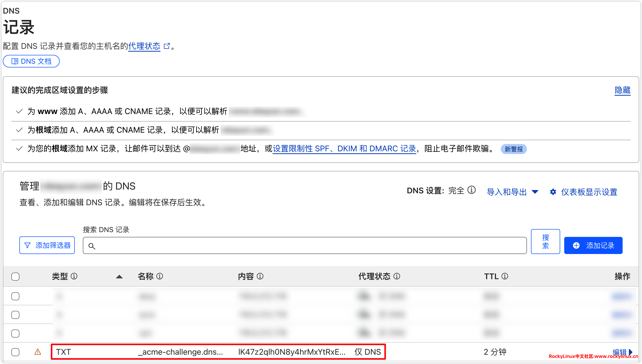642x364 pixels.
Task: Click the orange warning icon on TXT row
Action: click(38, 352)
